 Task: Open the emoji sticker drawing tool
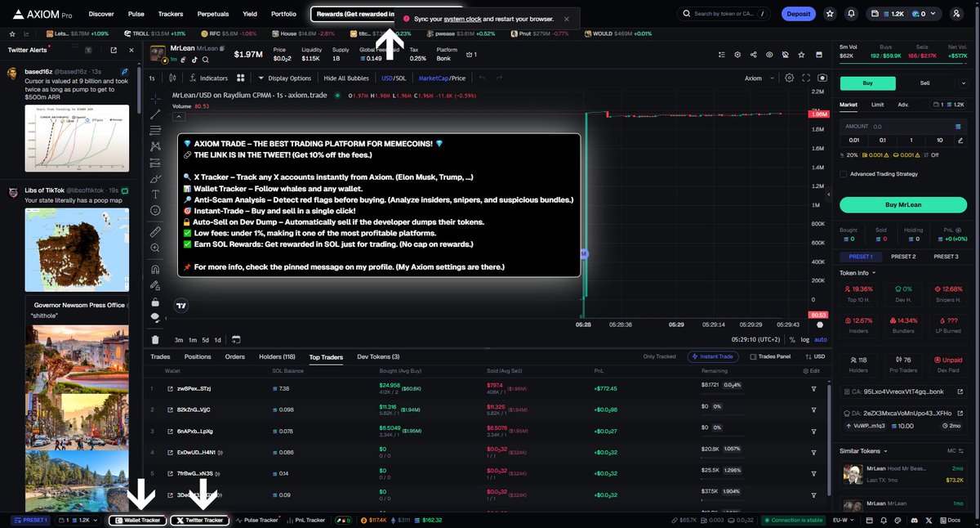155,210
